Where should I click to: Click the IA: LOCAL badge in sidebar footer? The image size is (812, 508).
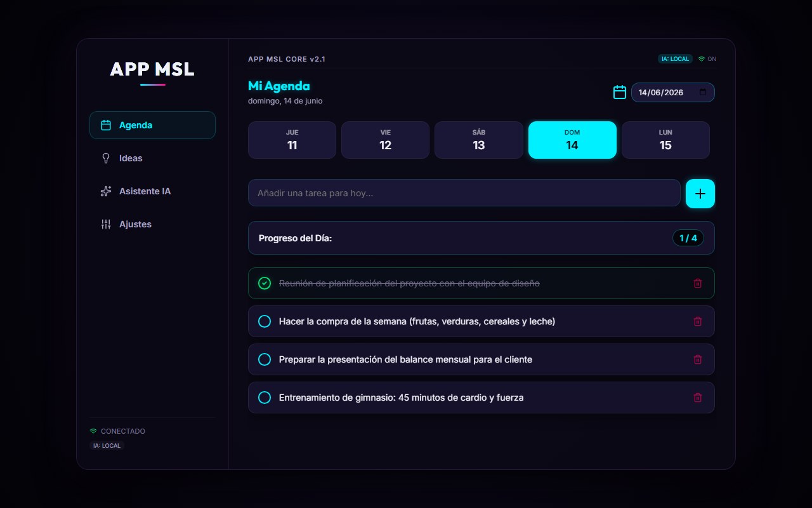(x=107, y=445)
